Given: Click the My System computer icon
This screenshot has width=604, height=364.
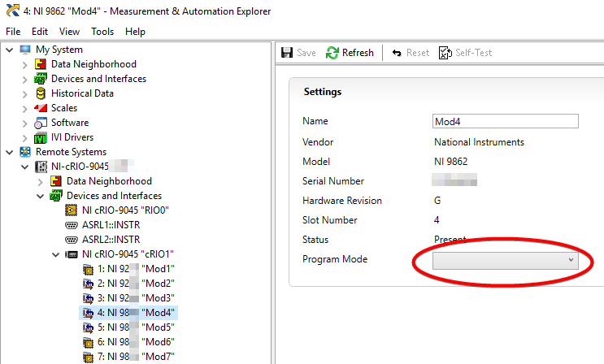Looking at the screenshot, I should click(x=25, y=50).
